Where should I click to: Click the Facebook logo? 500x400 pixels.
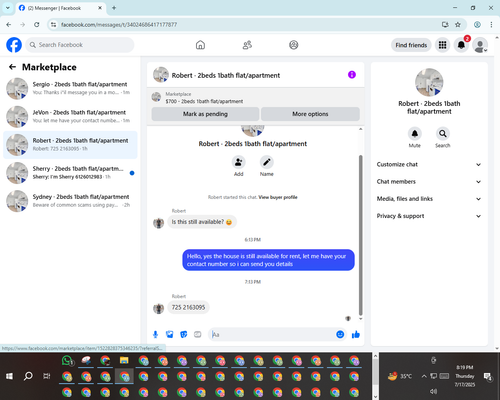click(14, 45)
